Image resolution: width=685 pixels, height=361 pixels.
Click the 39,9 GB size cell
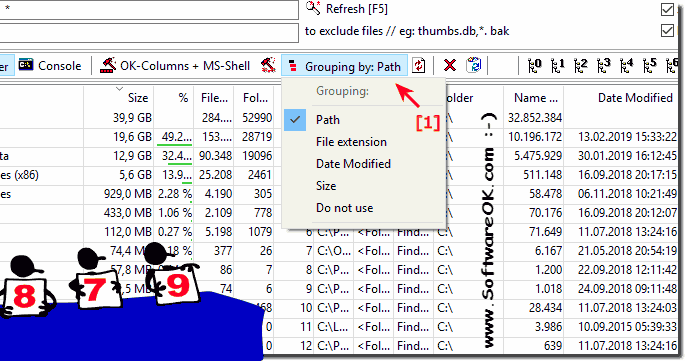132,118
